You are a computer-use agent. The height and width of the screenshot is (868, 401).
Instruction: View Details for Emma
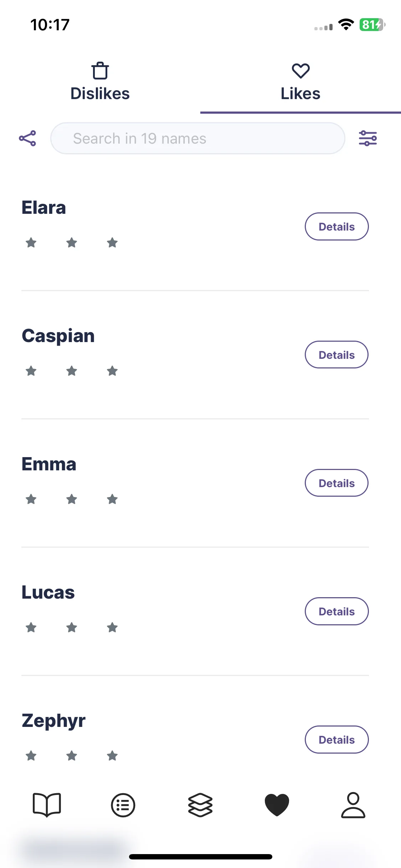[336, 483]
